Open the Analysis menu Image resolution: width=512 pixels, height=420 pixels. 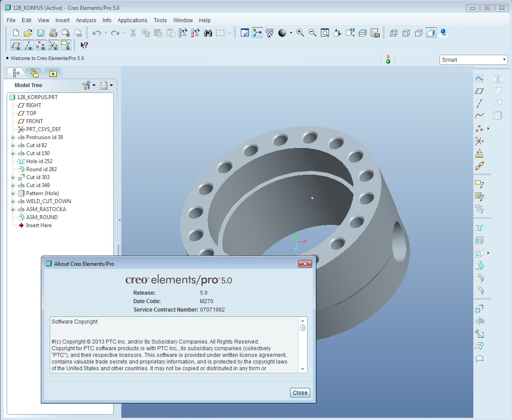(86, 20)
